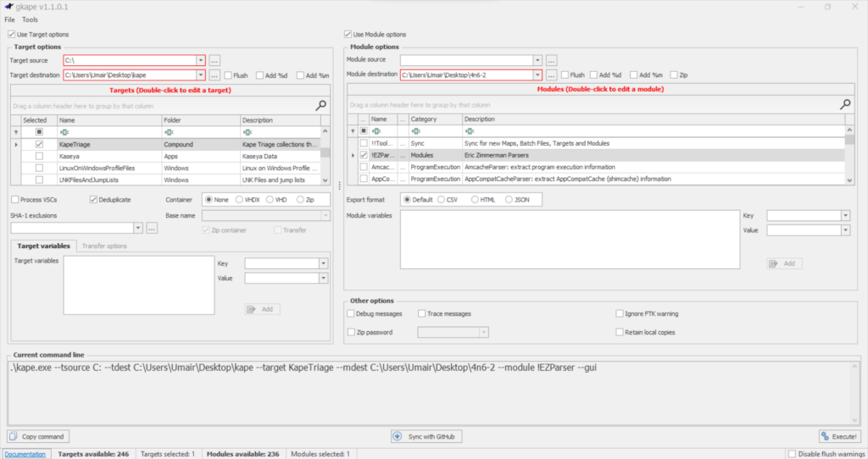Select the VHDX container radio button
Screen dimensions: 868x459
point(239,200)
